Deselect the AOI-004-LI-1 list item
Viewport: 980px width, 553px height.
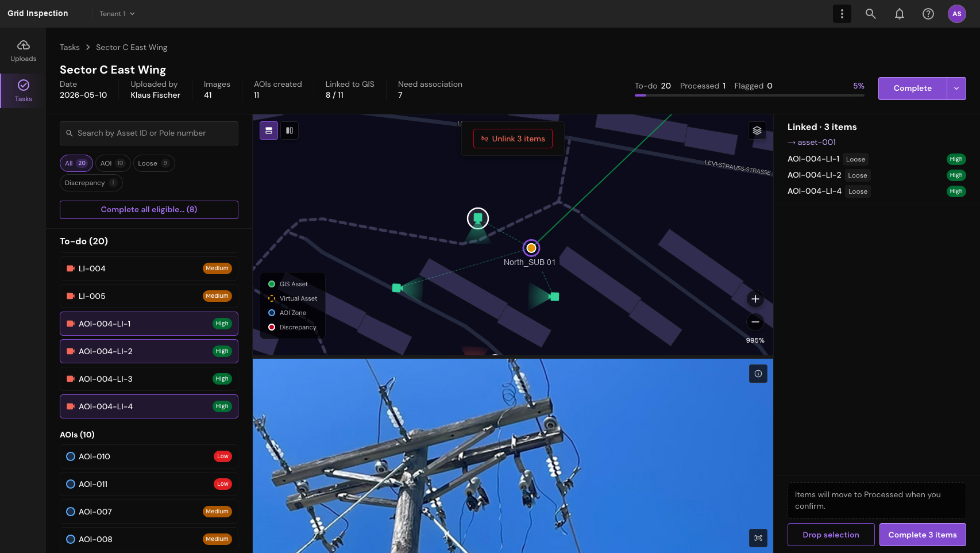point(149,324)
